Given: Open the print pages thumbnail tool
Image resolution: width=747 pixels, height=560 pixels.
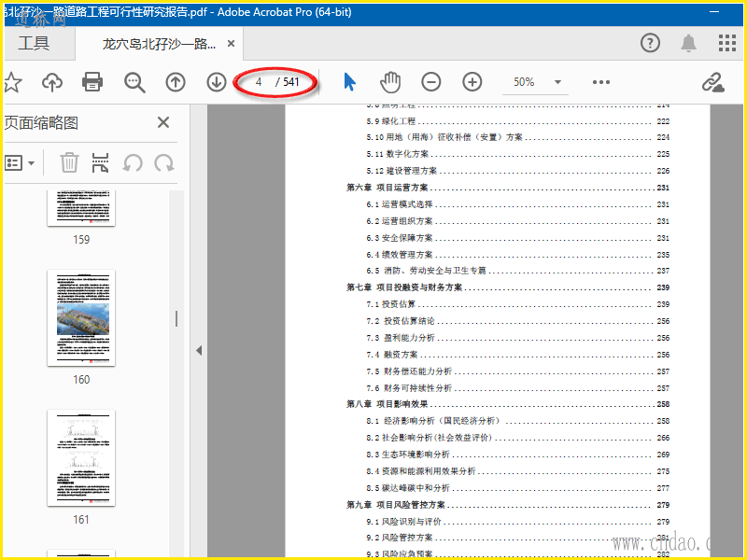Looking at the screenshot, I should click(x=101, y=162).
